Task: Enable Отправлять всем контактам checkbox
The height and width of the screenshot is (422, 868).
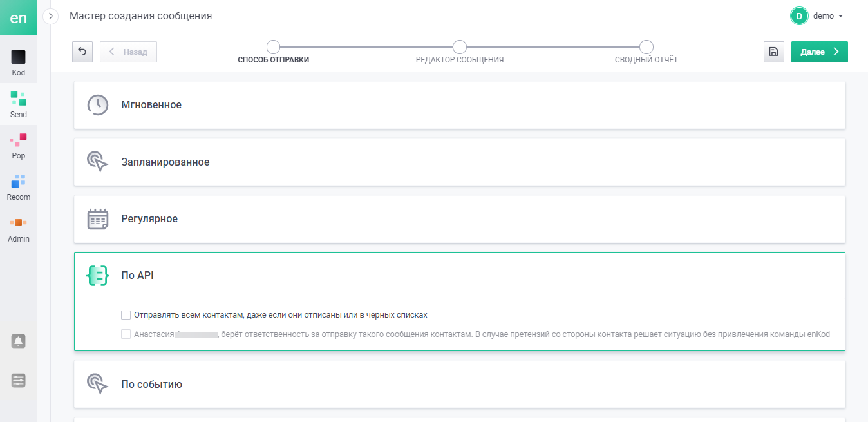Action: 126,315
